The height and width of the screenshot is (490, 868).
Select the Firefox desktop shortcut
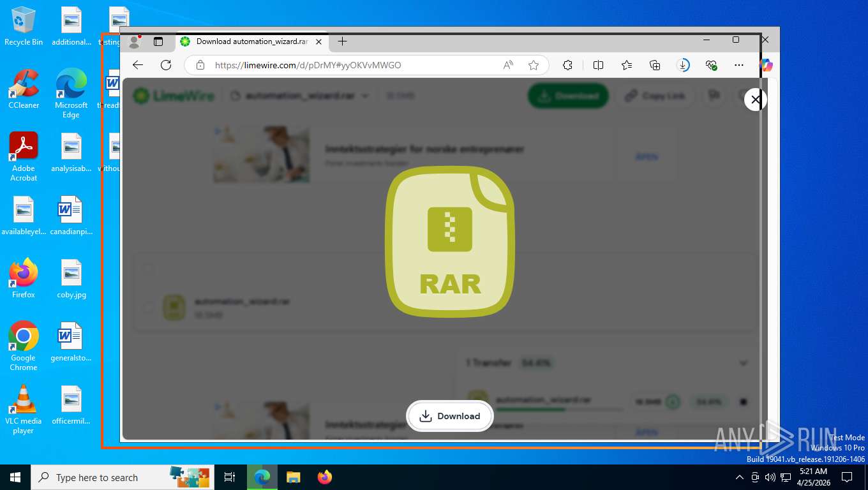(x=24, y=279)
